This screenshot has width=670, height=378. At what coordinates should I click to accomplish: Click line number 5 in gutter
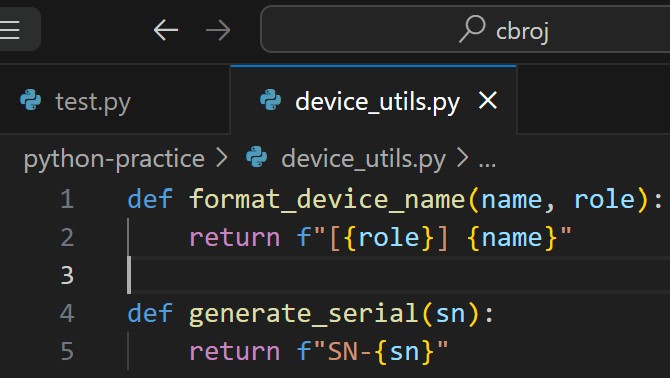click(x=67, y=352)
